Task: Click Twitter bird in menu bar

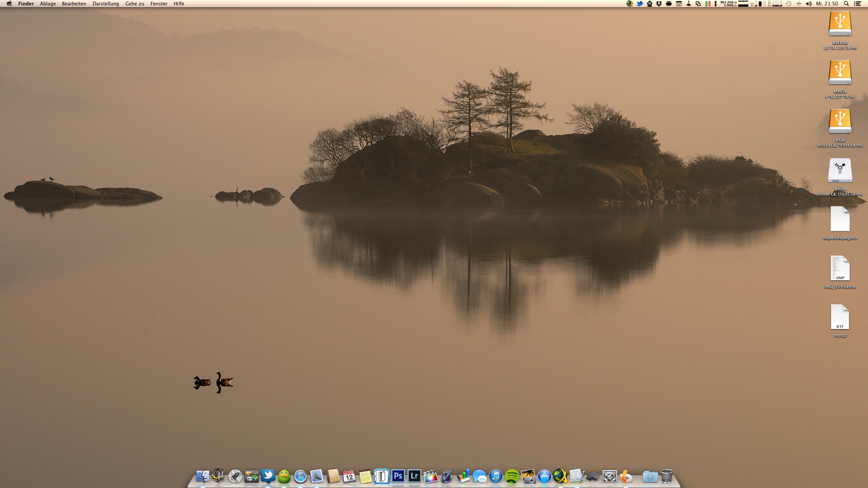Action: click(x=639, y=4)
